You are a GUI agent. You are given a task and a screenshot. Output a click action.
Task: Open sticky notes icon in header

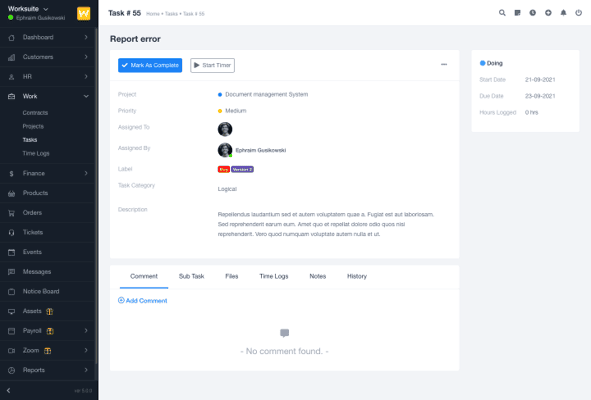pos(518,13)
